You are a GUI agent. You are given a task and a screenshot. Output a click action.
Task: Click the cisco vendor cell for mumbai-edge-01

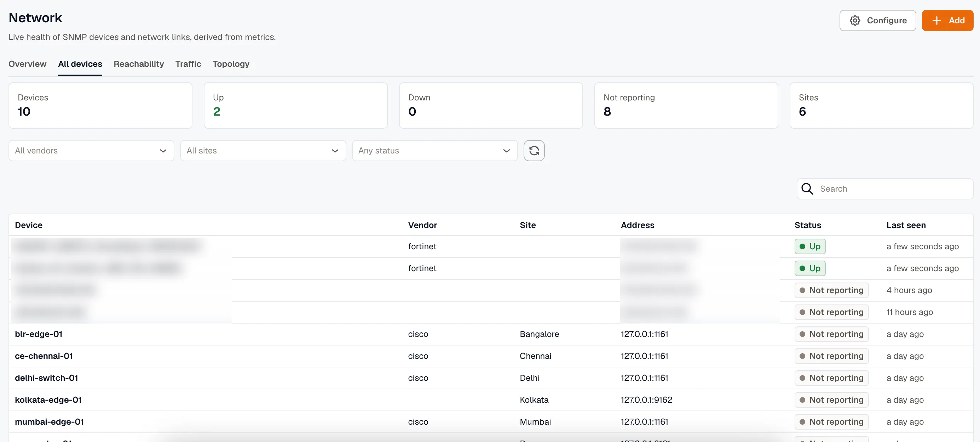coord(418,422)
